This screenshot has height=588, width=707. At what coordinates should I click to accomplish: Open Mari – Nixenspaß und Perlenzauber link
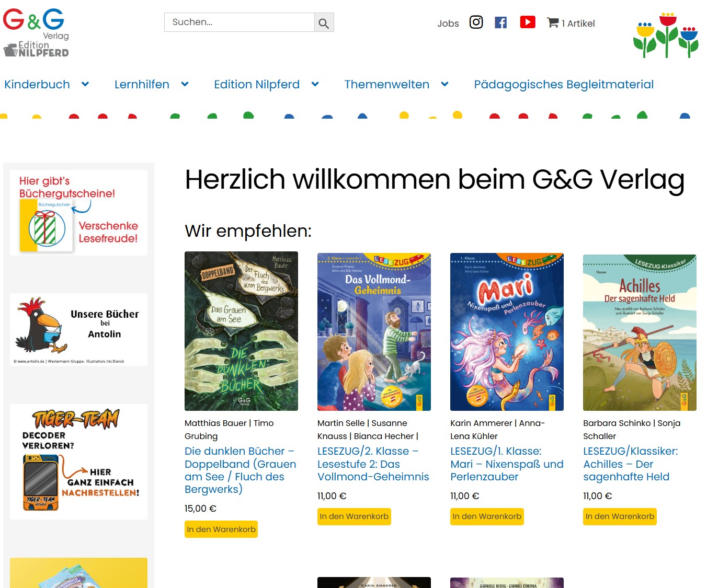pos(507,464)
